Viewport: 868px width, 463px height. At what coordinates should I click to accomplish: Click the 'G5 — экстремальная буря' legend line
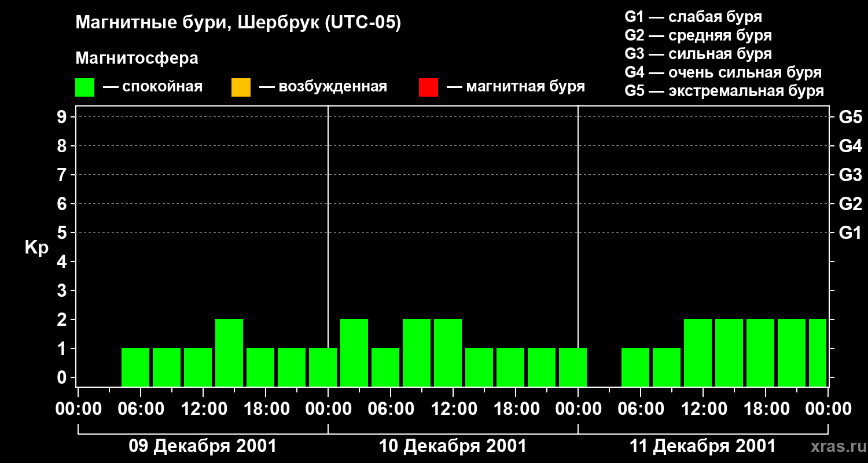[x=724, y=91]
